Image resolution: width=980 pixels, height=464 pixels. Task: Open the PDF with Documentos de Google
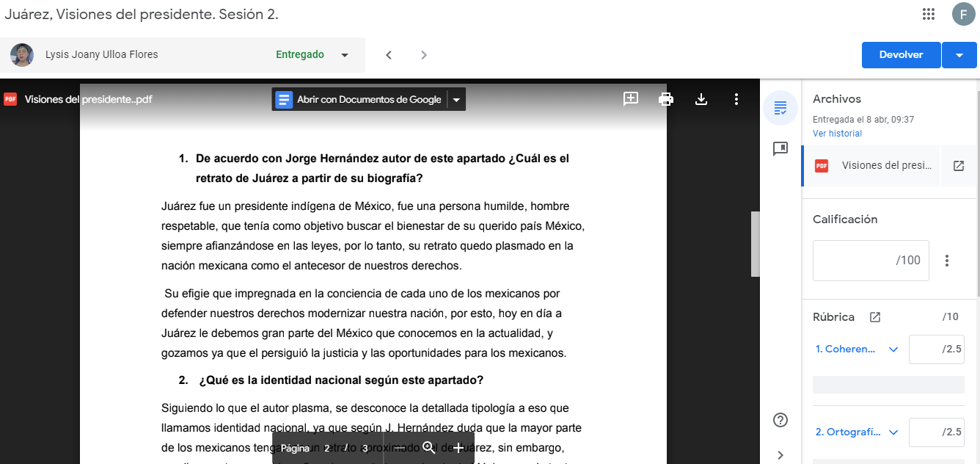[x=359, y=100]
